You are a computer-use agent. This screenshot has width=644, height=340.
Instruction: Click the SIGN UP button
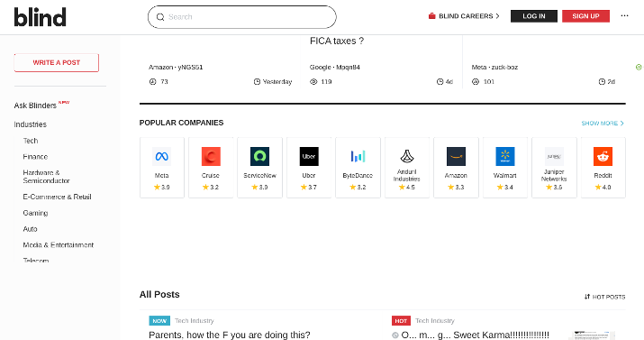point(585,16)
